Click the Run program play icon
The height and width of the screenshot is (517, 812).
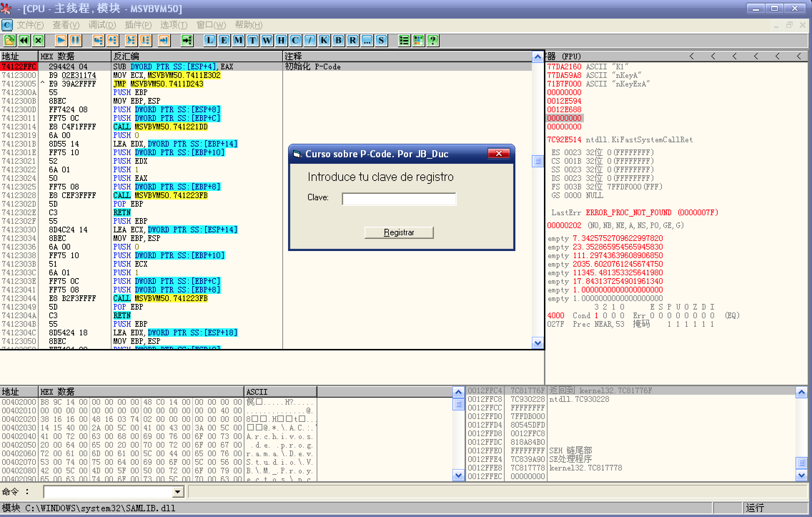(x=61, y=40)
